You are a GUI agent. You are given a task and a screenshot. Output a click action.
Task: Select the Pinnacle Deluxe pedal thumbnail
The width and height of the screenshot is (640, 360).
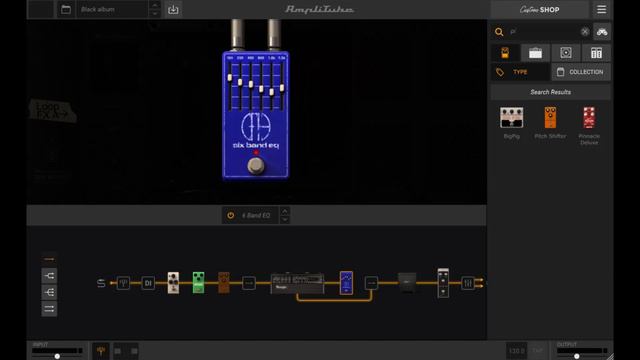589,118
